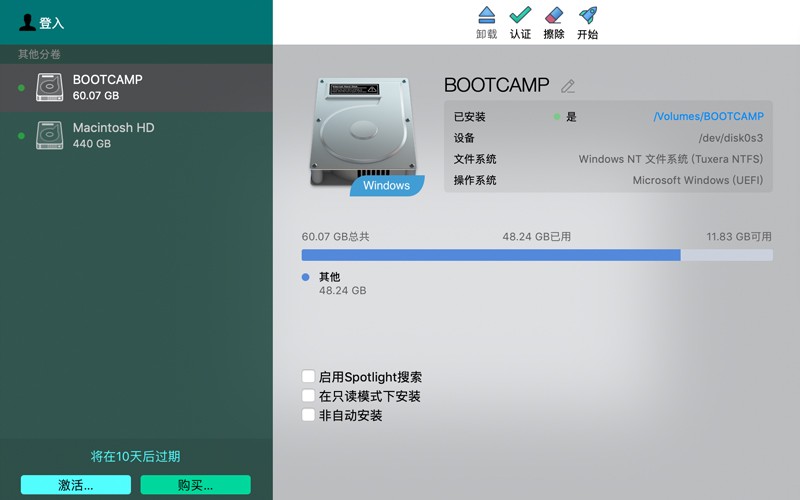Image resolution: width=800 pixels, height=500 pixels.
Task: Click the 认证 checkmark toolbar icon
Action: [520, 15]
